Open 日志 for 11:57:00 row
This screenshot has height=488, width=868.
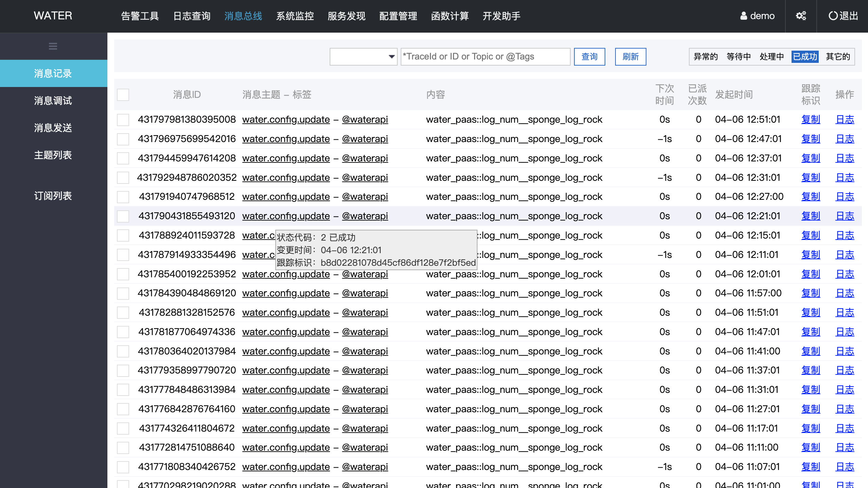[x=845, y=293]
